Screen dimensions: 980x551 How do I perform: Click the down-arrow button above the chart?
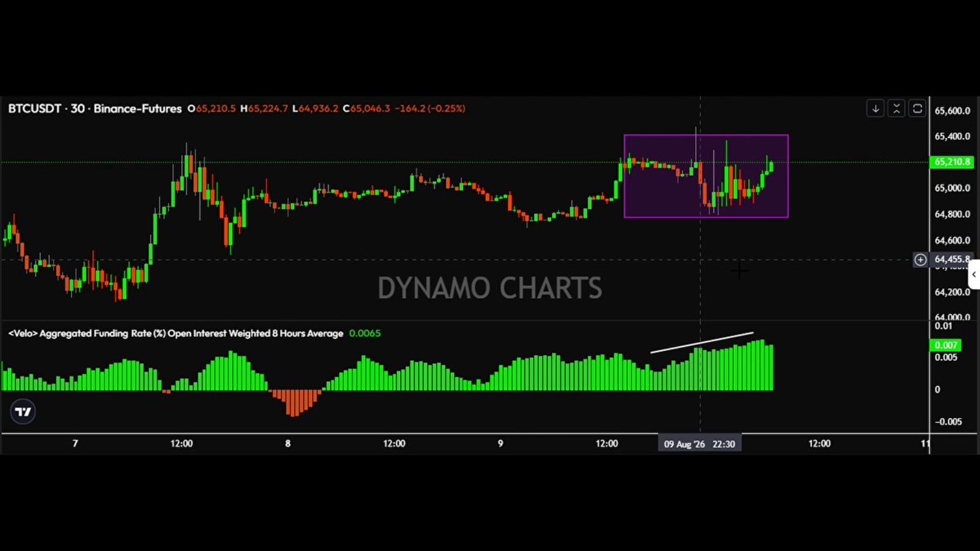875,109
